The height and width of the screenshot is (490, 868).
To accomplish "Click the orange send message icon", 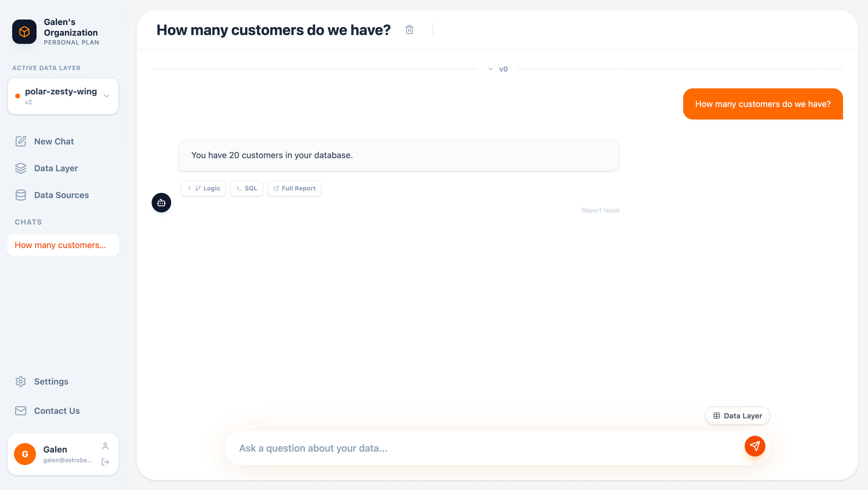I will (755, 446).
